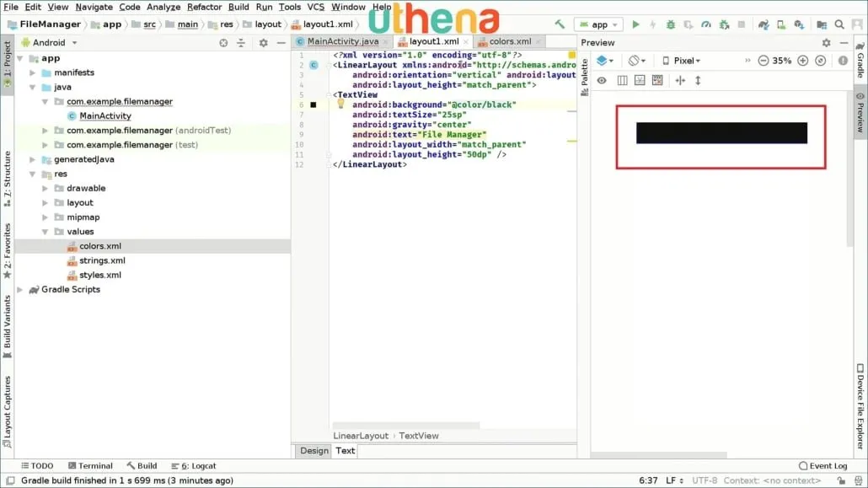
Task: Click the vertical expand icon in Preview toolbar
Action: tap(698, 80)
